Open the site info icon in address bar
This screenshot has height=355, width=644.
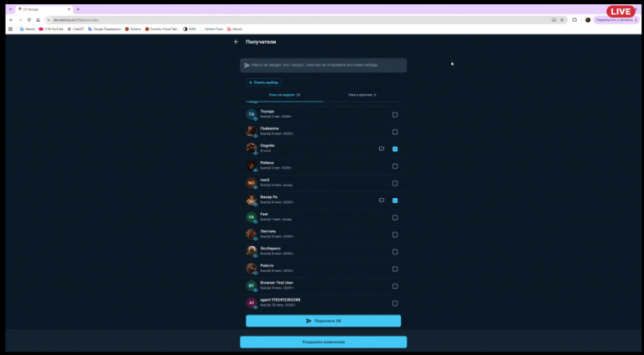(49, 20)
